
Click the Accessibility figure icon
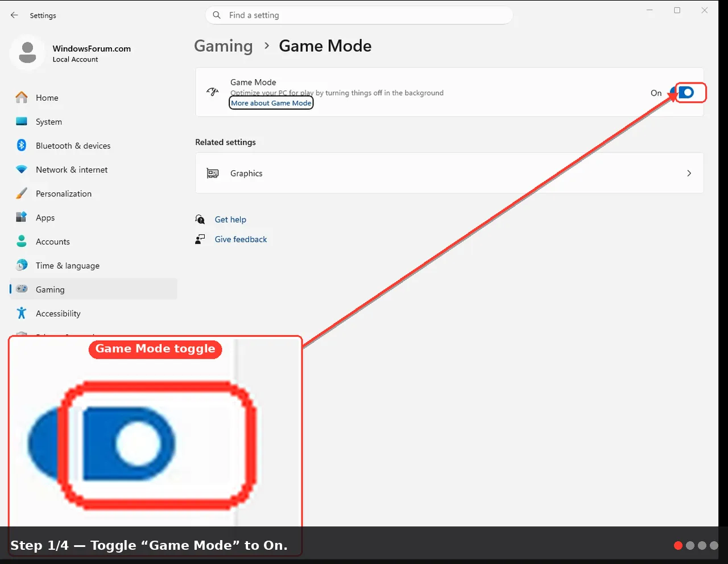point(22,313)
